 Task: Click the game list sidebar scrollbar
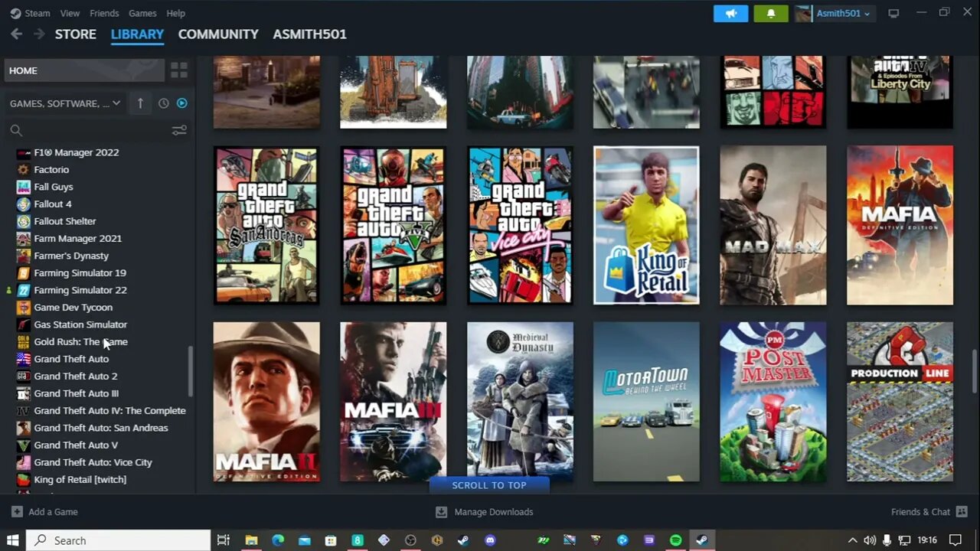tap(191, 371)
